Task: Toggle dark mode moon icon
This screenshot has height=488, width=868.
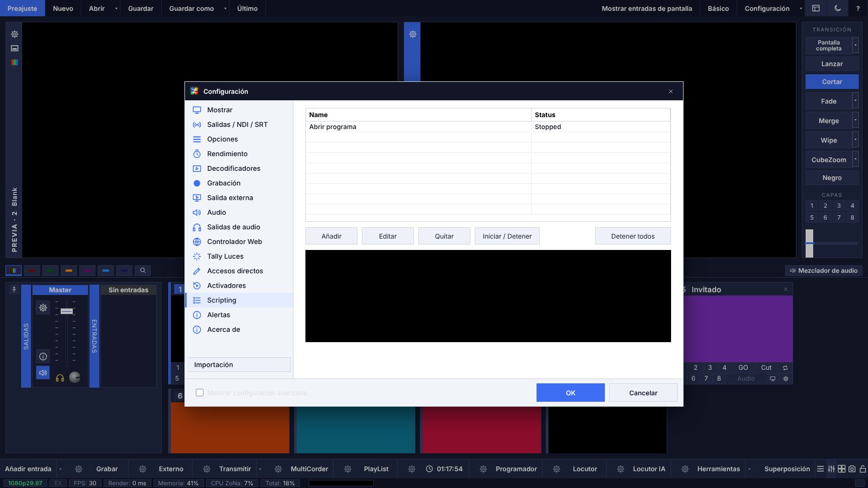Action: coord(838,8)
